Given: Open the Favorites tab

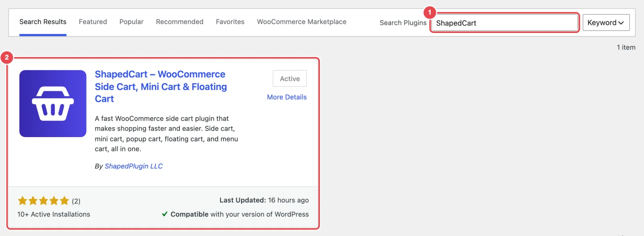Looking at the screenshot, I should [x=230, y=22].
